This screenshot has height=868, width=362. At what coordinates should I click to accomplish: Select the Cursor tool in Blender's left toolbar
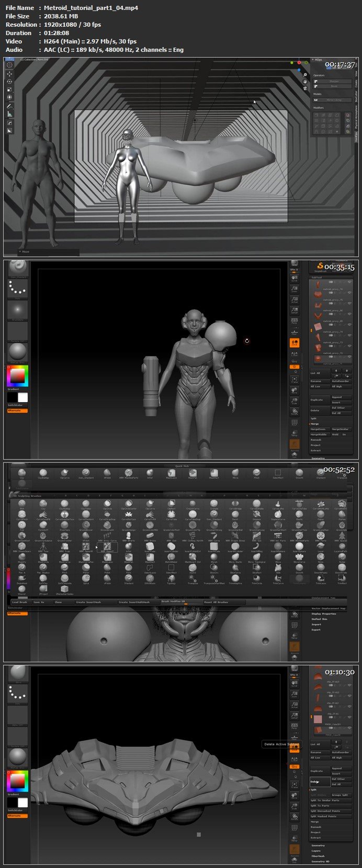pos(9,65)
